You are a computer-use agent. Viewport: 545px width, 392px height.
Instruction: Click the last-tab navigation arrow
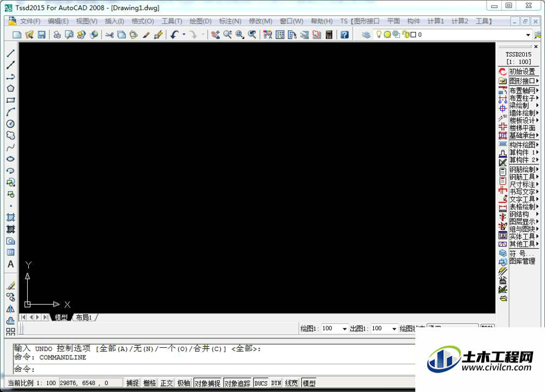46,317
